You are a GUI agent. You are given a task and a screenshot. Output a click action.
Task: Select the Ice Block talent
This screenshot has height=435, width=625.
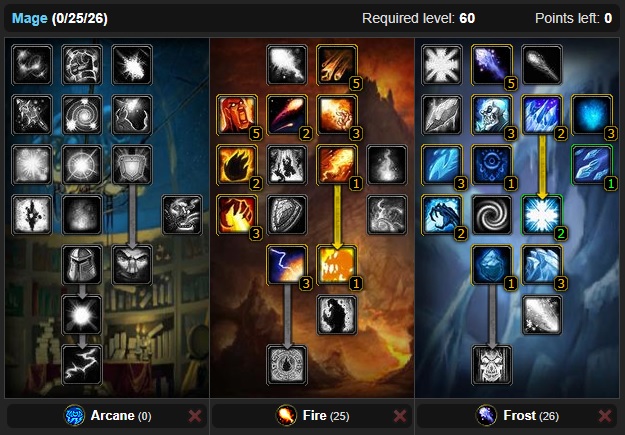point(492,266)
